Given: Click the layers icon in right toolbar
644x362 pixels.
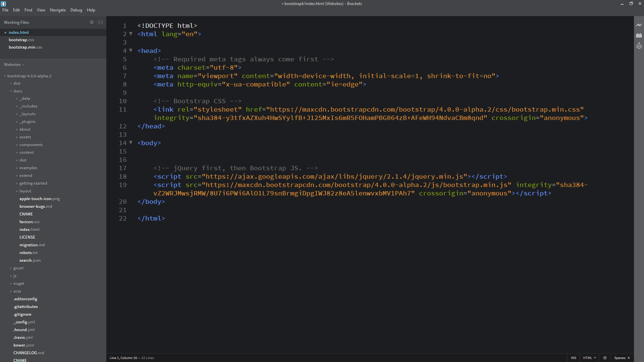Looking at the screenshot, I should (x=639, y=46).
